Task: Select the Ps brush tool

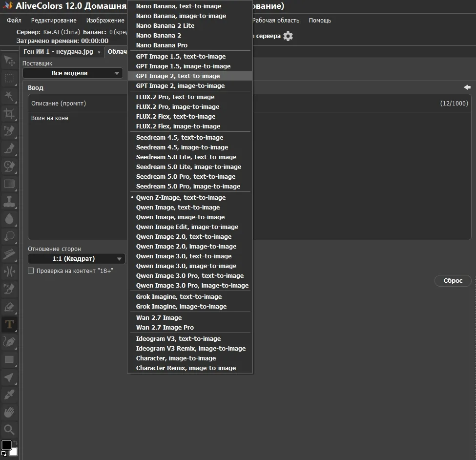Action: [9, 131]
